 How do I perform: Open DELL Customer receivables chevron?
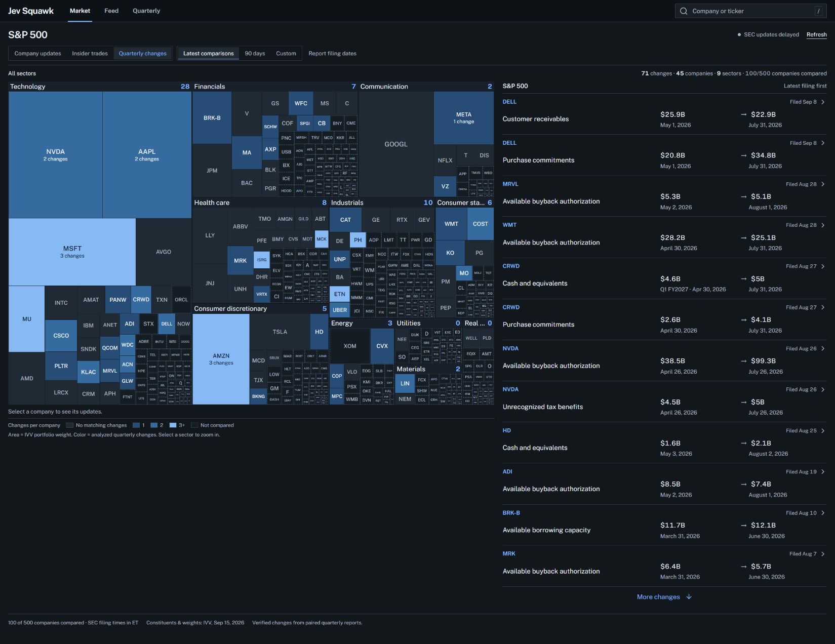[823, 102]
